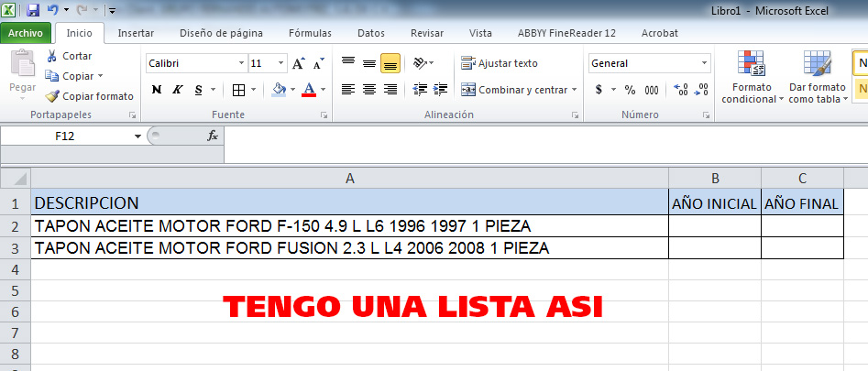Apply red font color A
The height and width of the screenshot is (371, 868).
309,90
